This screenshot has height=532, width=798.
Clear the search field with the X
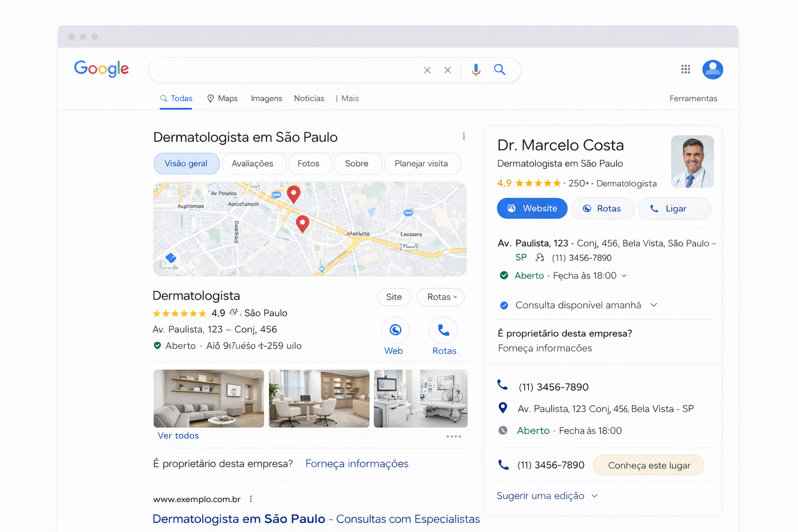tap(427, 70)
